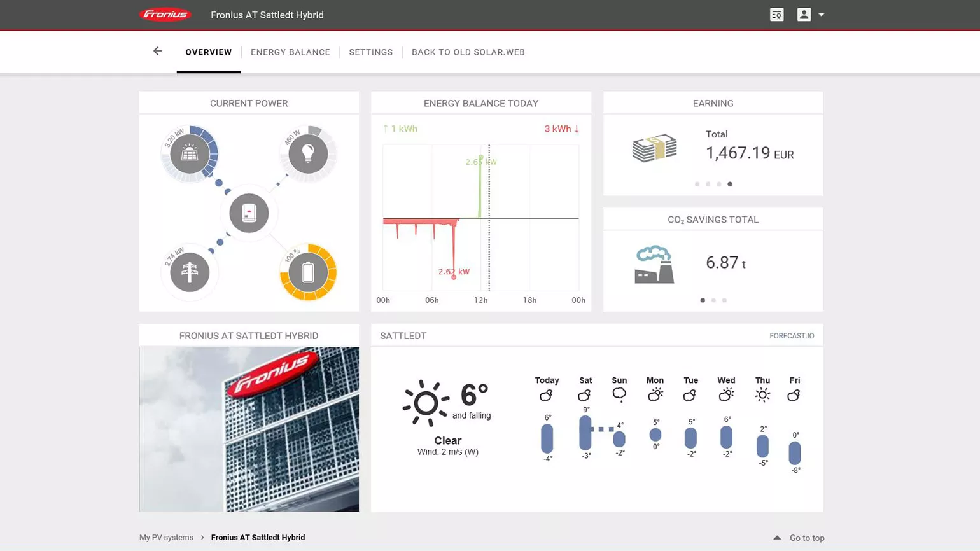Select the solar panel production icon
Screen dimensions: 980x551
coord(190,153)
